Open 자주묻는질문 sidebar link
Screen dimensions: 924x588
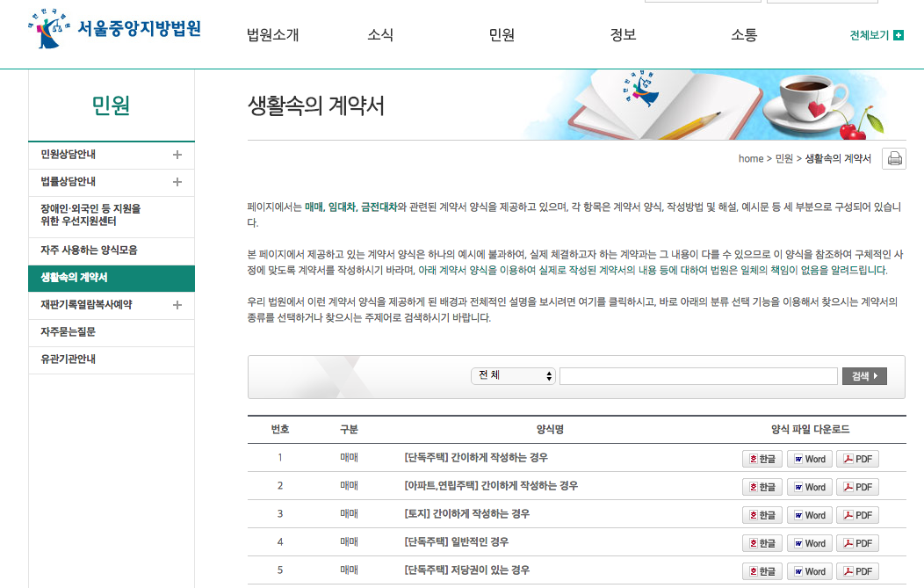(x=68, y=332)
